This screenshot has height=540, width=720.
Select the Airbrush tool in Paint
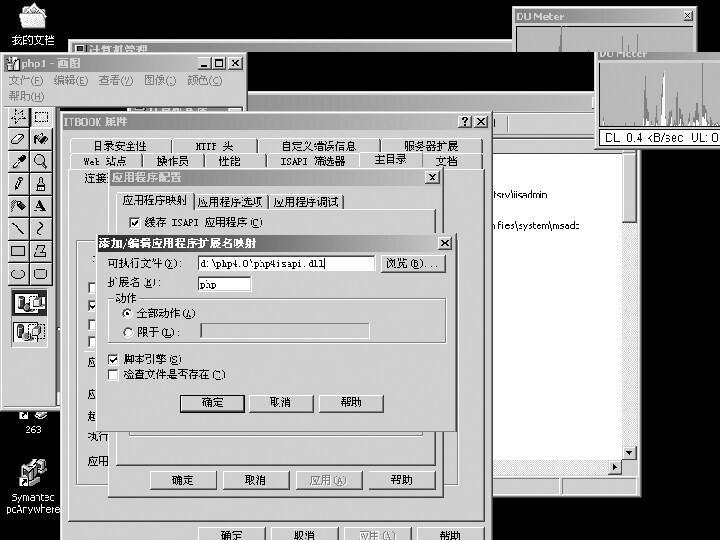18,206
